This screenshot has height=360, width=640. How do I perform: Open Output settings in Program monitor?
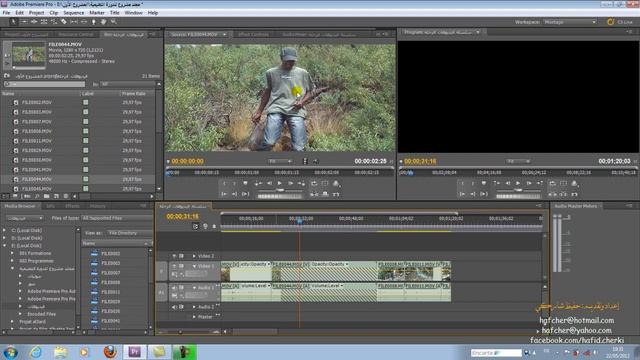[574, 184]
